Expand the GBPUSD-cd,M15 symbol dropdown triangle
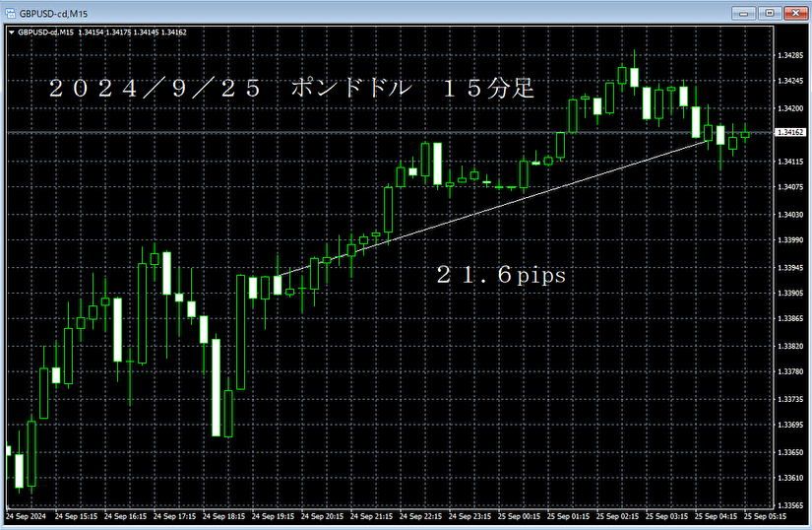The image size is (812, 530). 12,33
